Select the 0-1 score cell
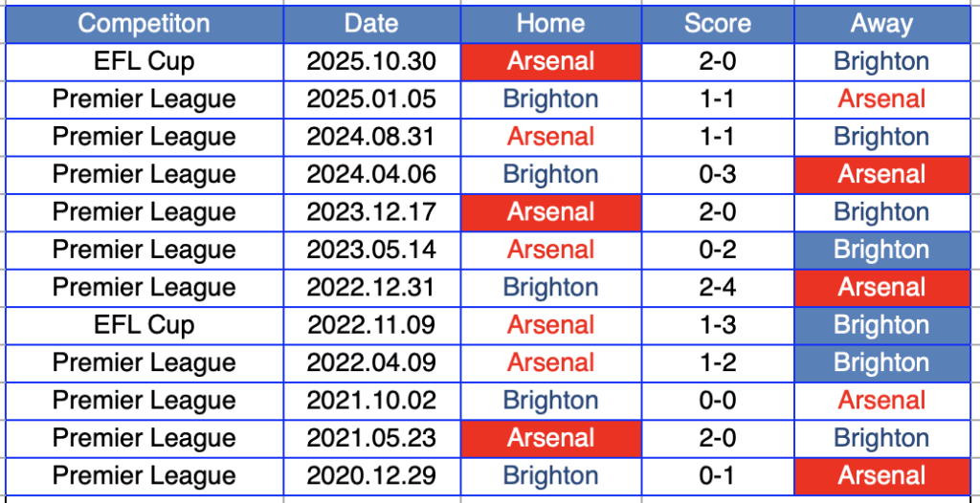This screenshot has height=503, width=980. pos(717,475)
